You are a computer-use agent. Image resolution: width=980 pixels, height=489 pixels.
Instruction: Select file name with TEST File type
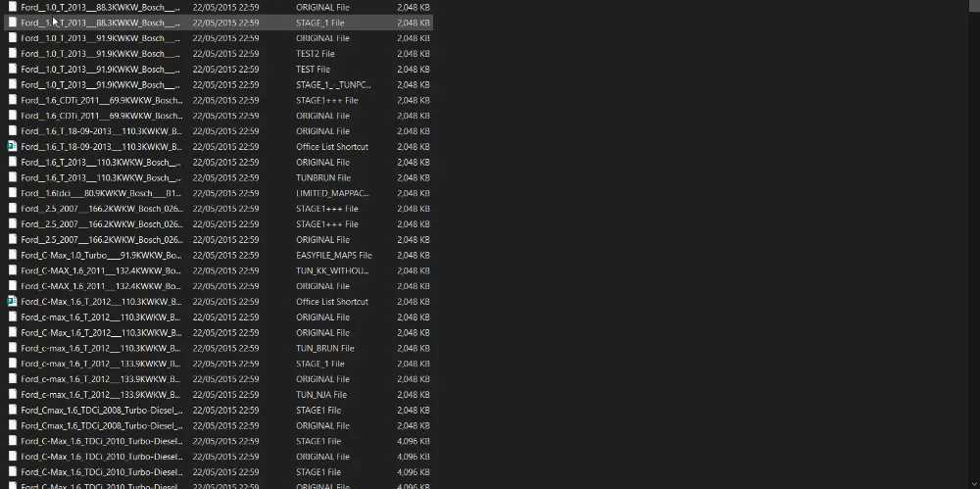pos(101,70)
